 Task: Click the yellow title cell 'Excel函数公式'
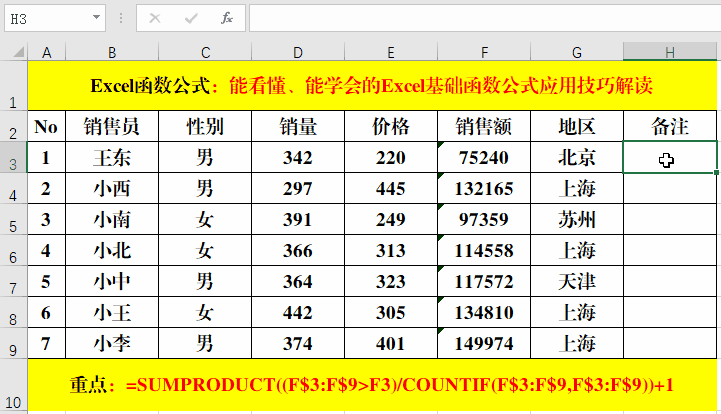click(x=372, y=86)
